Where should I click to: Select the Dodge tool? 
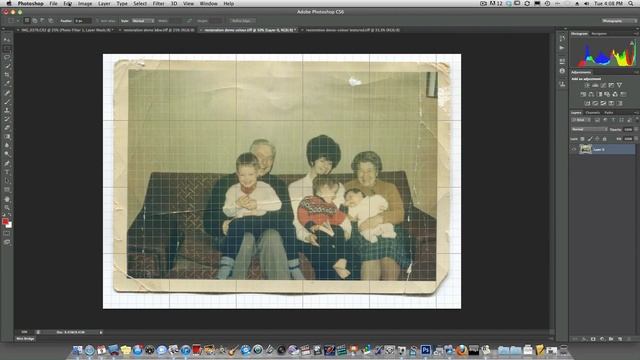[7, 154]
